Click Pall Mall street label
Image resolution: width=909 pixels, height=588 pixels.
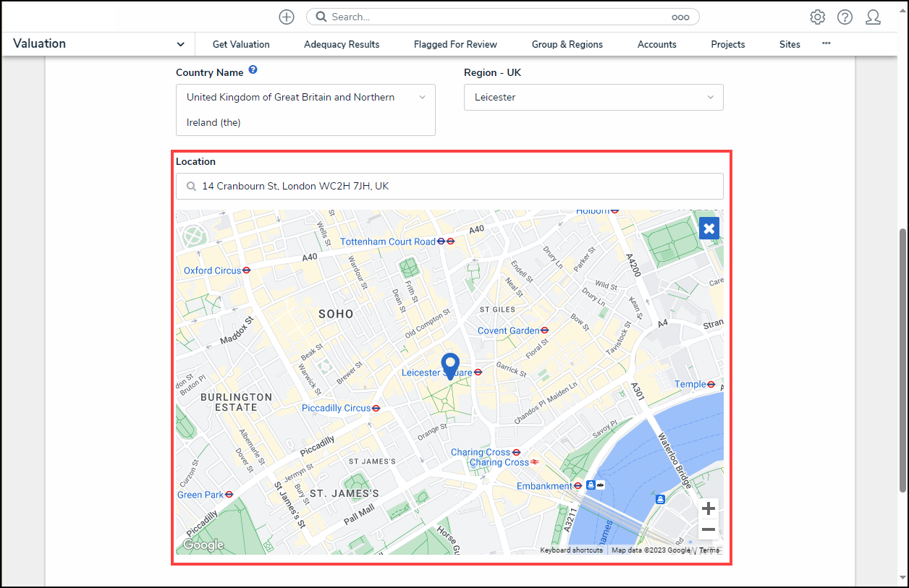pos(360,515)
